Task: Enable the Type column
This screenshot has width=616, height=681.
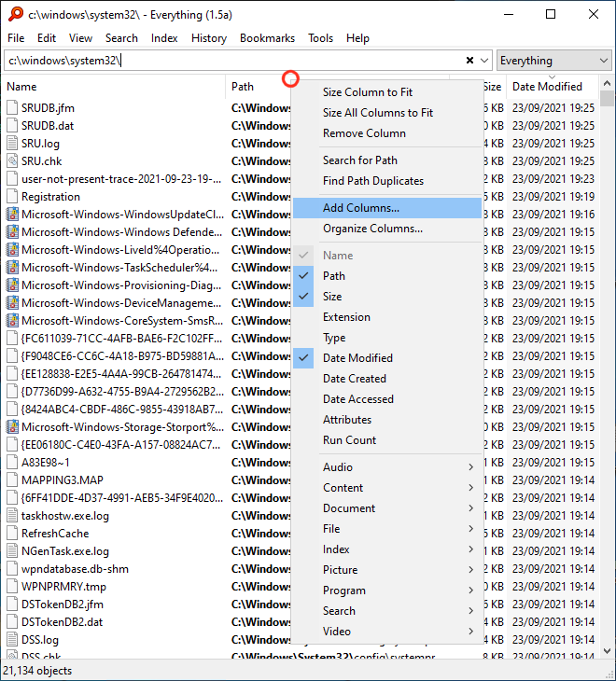Action: click(387, 338)
